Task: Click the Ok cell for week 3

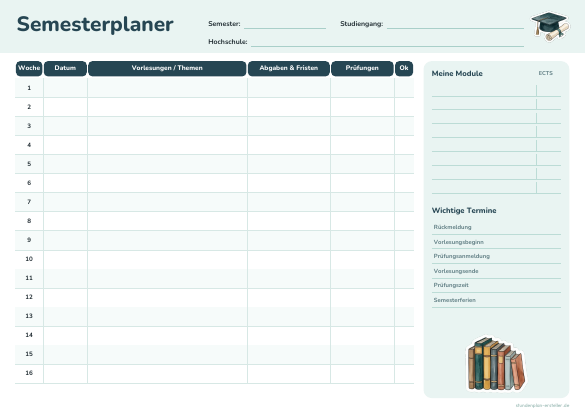Action: (x=404, y=126)
